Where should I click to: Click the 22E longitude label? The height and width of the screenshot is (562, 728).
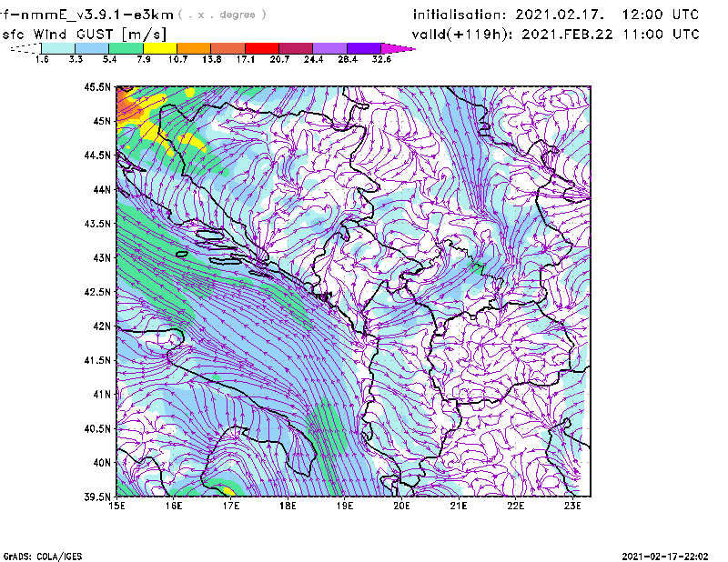pos(515,506)
